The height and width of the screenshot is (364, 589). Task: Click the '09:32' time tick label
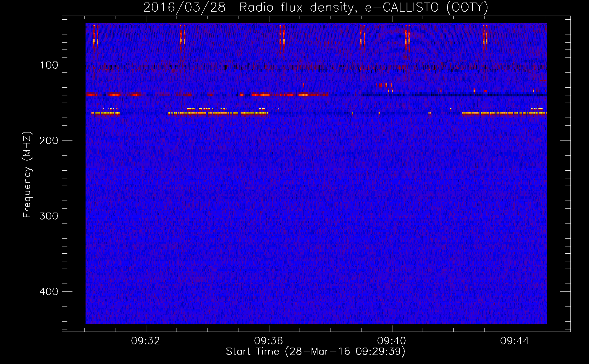pos(146,341)
